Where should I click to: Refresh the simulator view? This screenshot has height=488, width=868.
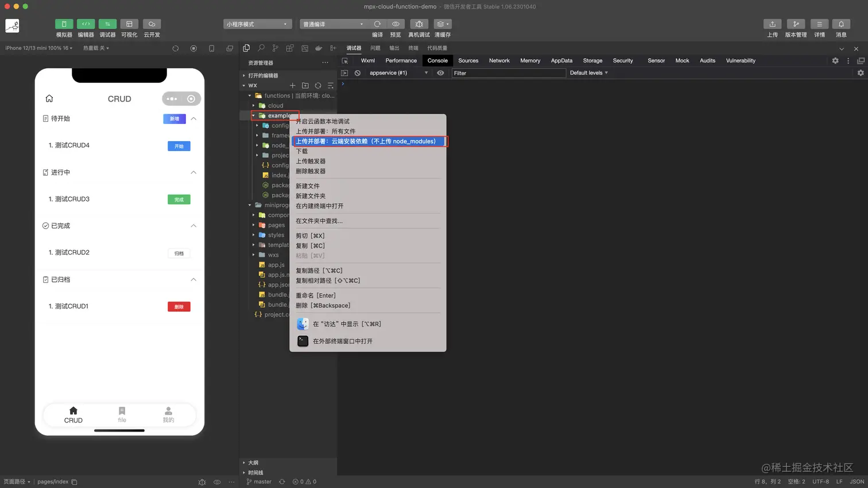(x=176, y=48)
